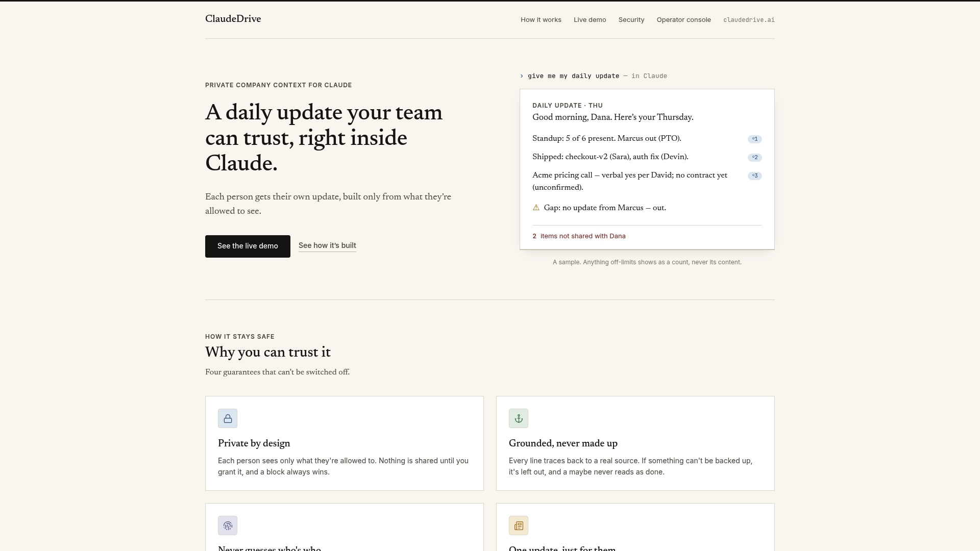Click citation badge 2 on Shipped line
Image resolution: width=980 pixels, height=551 pixels.
(x=755, y=158)
